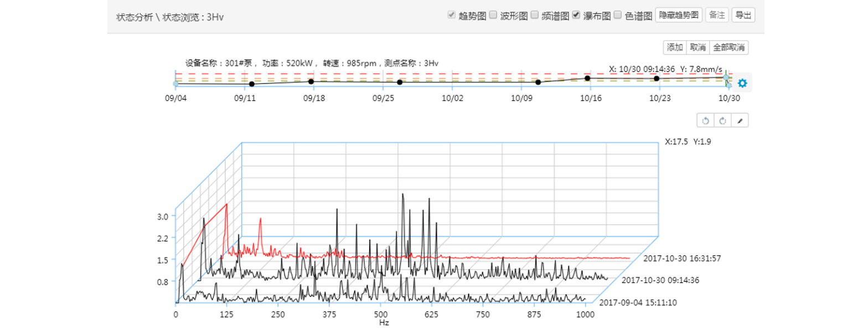This screenshot has width=868, height=329.
Task: Select the 2017-09-04 15:11:10 spectrum label
Action: (x=636, y=302)
